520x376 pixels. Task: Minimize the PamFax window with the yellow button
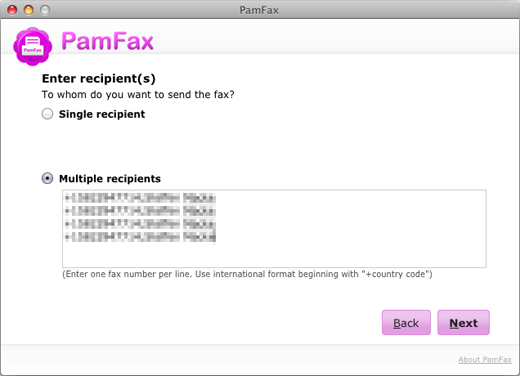[x=29, y=10]
